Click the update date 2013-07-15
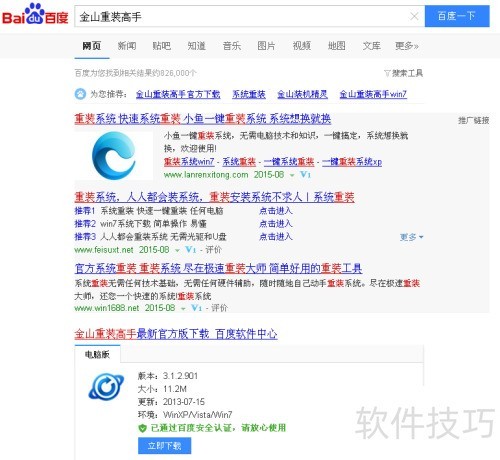500x460 pixels. pos(184,402)
